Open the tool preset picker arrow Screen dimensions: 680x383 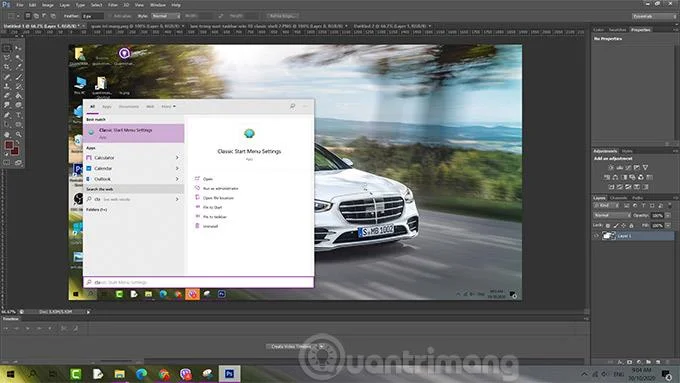click(x=18, y=16)
